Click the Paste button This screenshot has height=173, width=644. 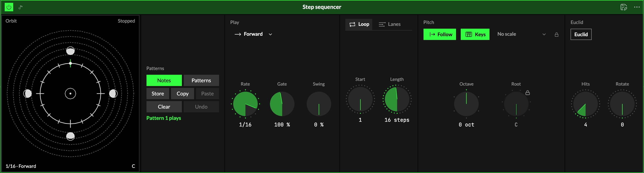208,94
